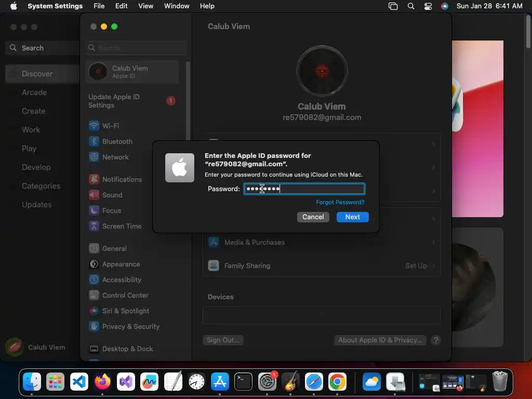Launch Firefox from the Dock
Image resolution: width=532 pixels, height=399 pixels.
[102, 381]
